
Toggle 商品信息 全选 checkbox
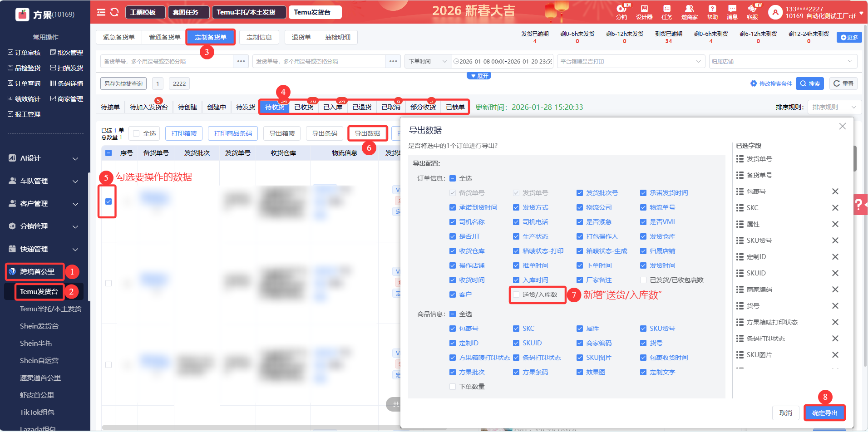click(453, 314)
